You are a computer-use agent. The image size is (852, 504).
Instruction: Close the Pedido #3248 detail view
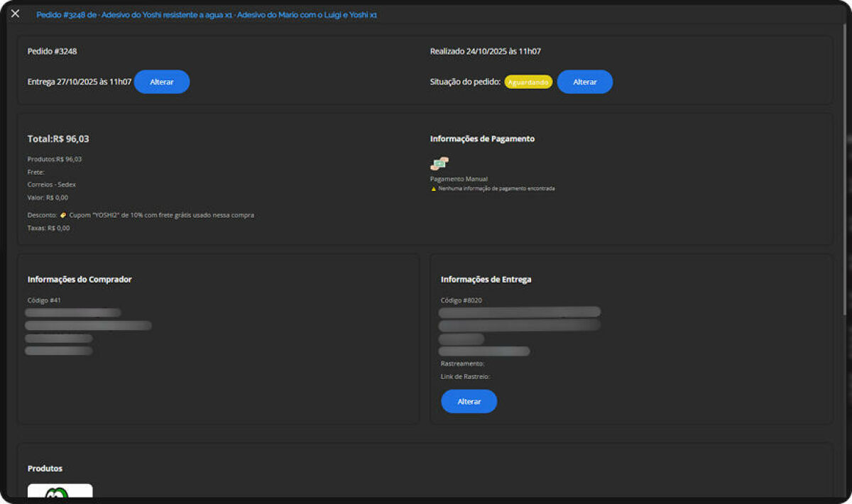pyautogui.click(x=15, y=13)
